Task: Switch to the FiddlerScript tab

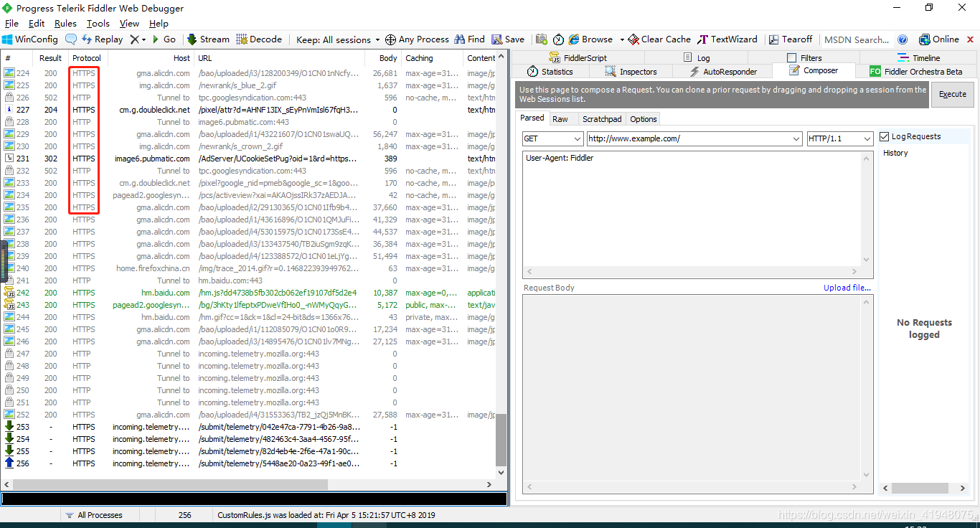Action: 578,58
